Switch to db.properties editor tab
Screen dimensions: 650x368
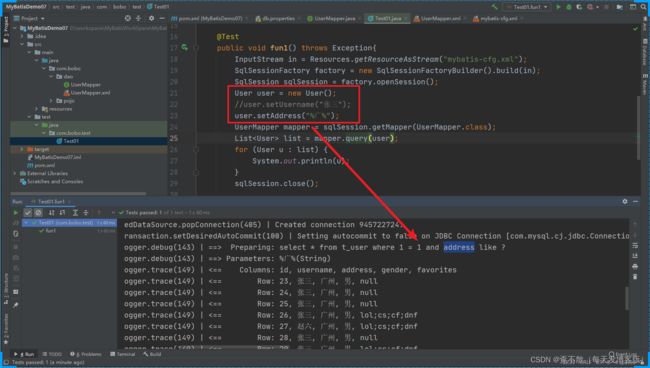pos(278,18)
